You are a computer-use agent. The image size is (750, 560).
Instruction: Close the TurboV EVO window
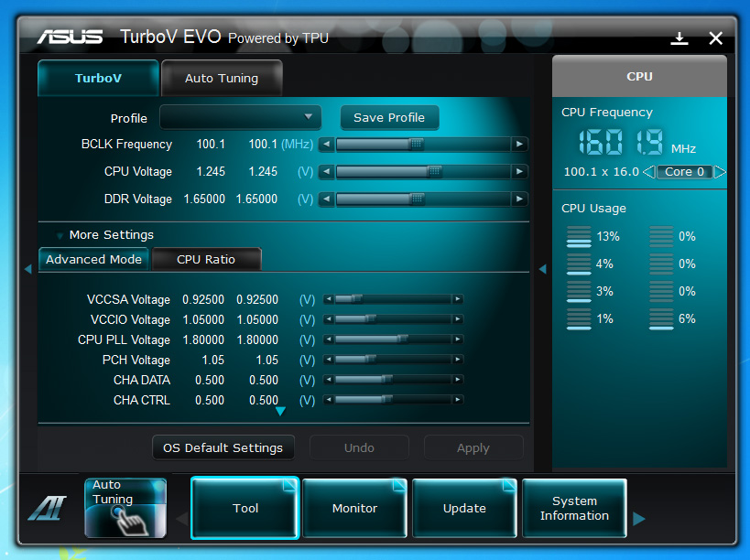click(x=715, y=38)
